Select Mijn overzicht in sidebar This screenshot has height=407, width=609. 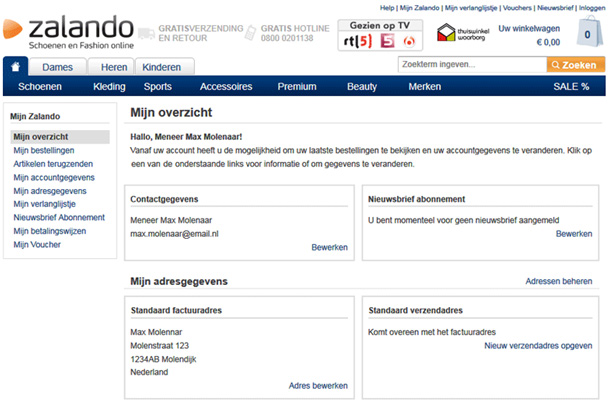coord(60,137)
